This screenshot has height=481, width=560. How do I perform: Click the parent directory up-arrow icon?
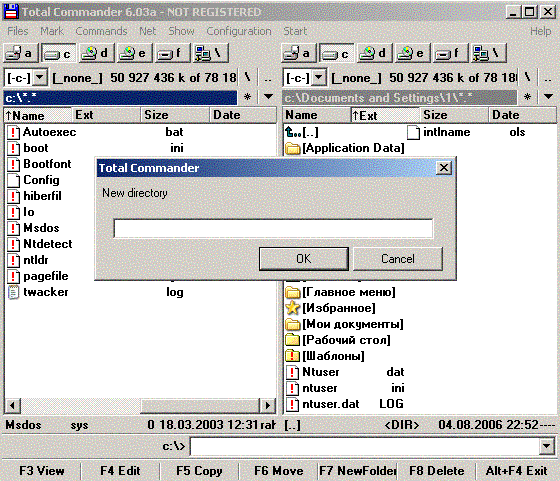(293, 132)
